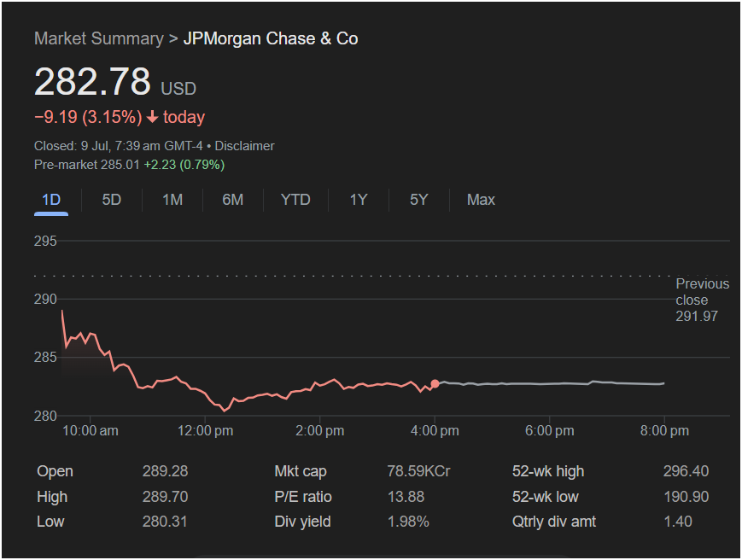Click the Div yield value 1.98%
Viewport: 742px width, 560px height.
pyautogui.click(x=408, y=522)
